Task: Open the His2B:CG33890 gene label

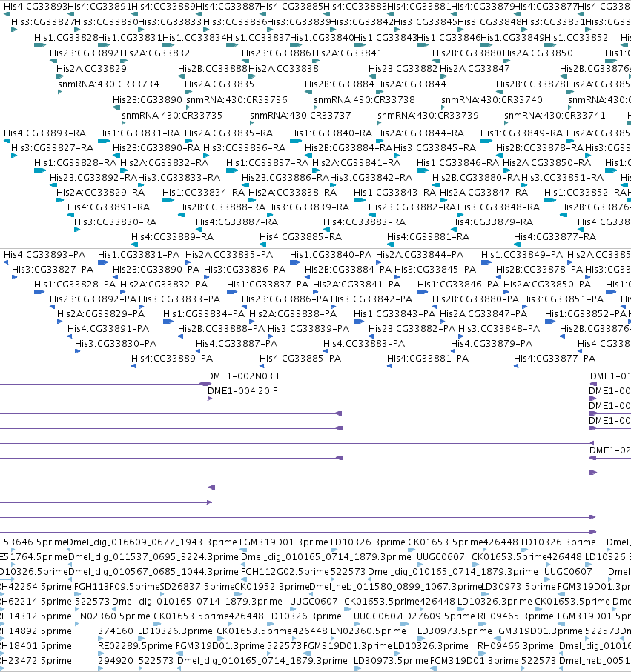Action: pyautogui.click(x=148, y=100)
